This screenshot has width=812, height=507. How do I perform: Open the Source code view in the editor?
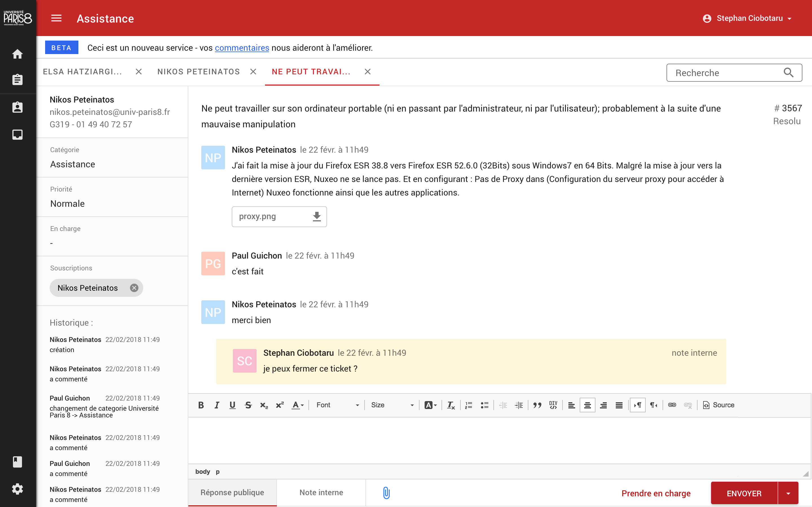coord(718,405)
